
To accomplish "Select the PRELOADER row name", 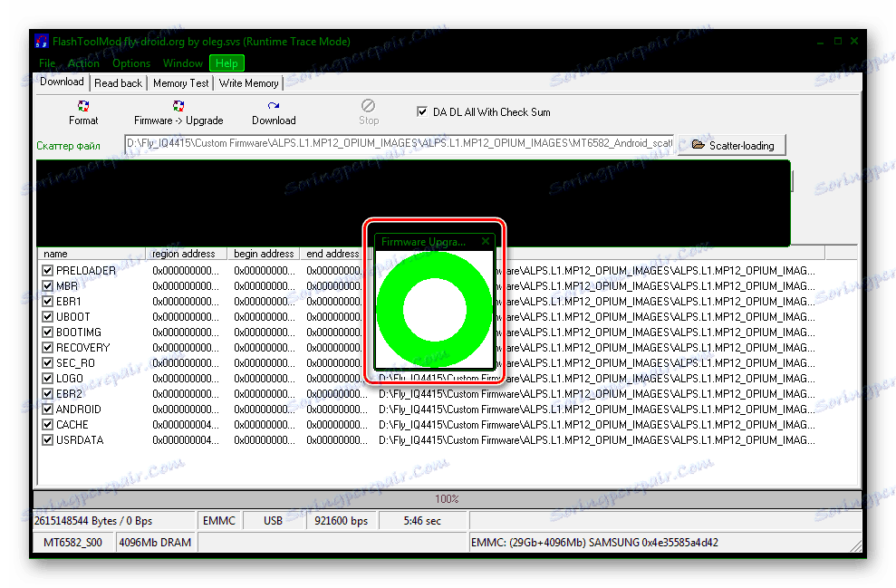I will (86, 270).
